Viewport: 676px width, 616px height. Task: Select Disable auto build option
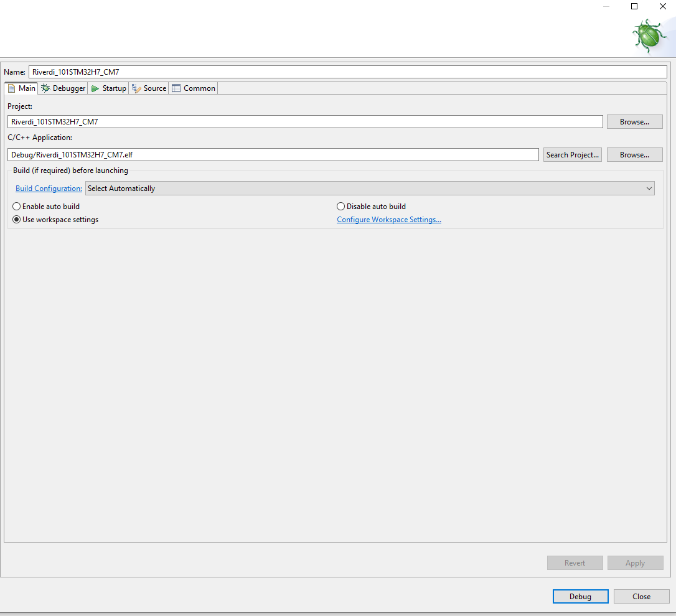click(x=371, y=207)
